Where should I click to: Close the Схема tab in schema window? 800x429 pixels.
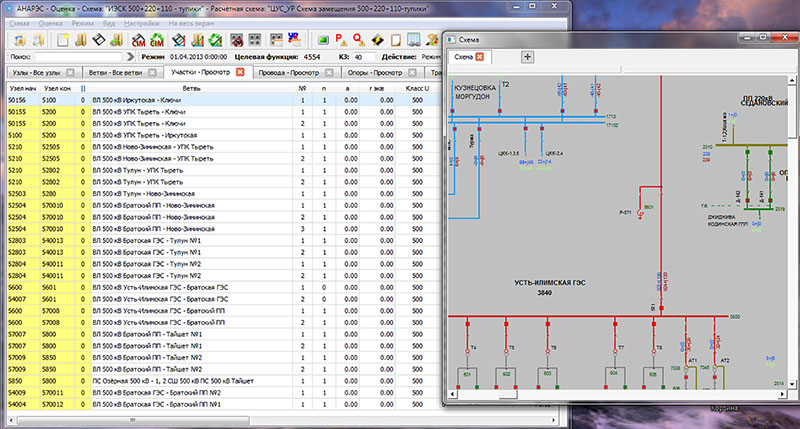[480, 57]
